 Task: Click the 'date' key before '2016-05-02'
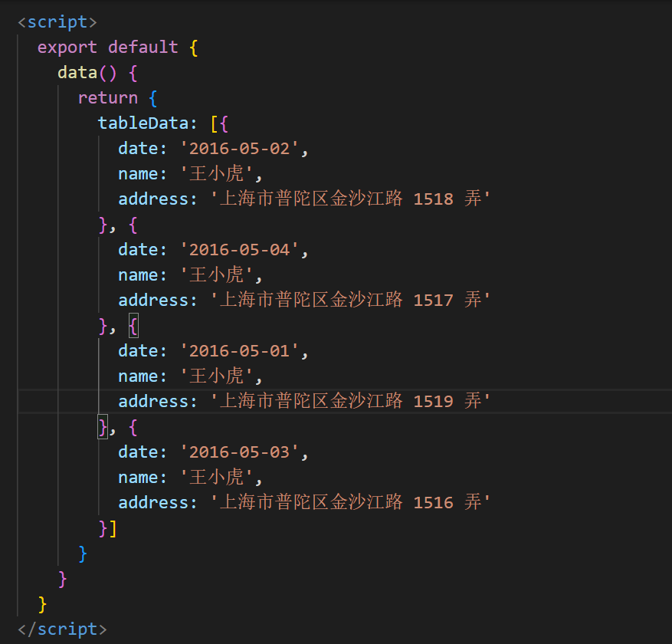[138, 149]
